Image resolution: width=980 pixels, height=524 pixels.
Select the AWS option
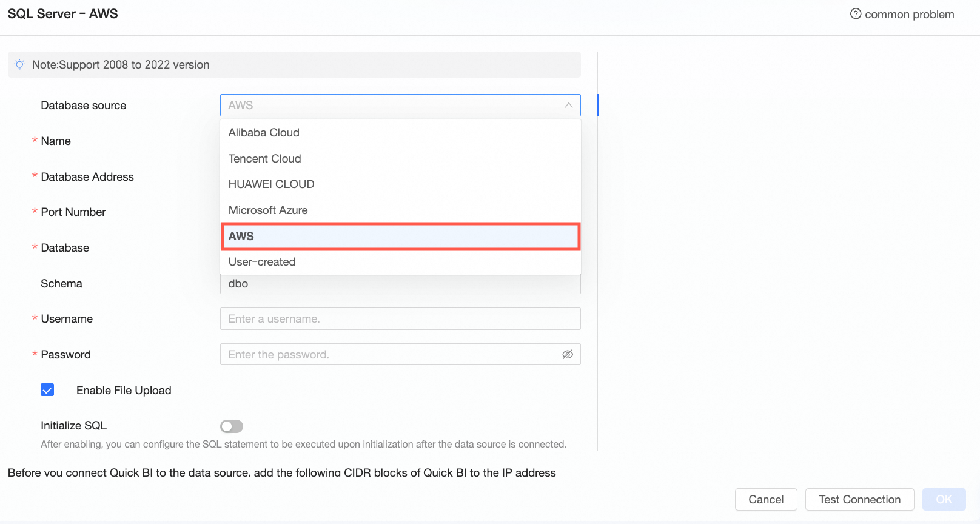400,237
